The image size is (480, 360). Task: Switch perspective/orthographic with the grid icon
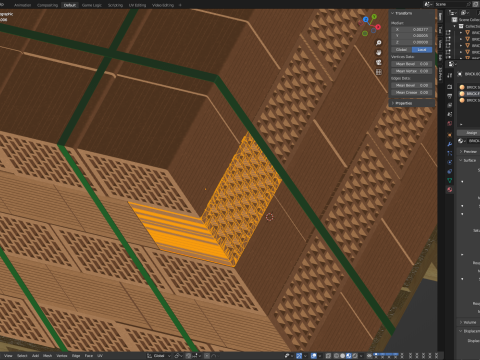[379, 72]
